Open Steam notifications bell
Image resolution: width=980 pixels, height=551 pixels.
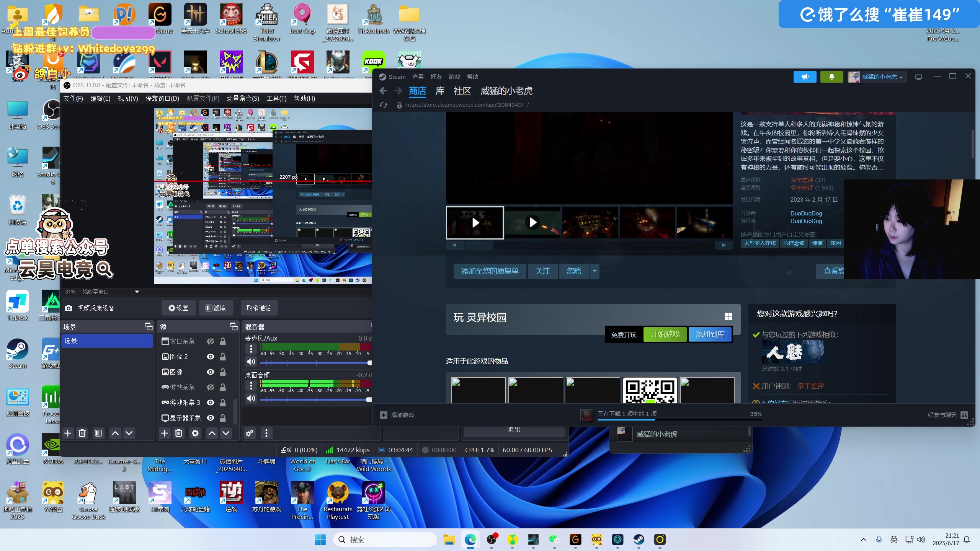point(831,77)
